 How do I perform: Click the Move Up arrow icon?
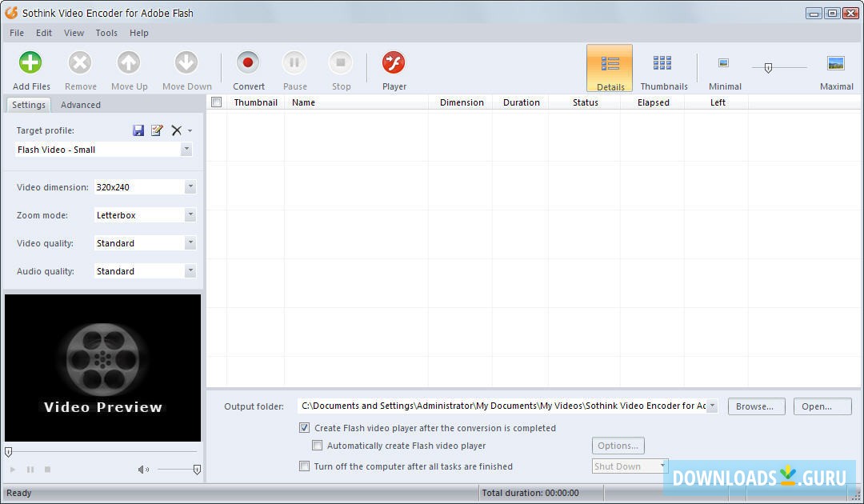coord(129,62)
